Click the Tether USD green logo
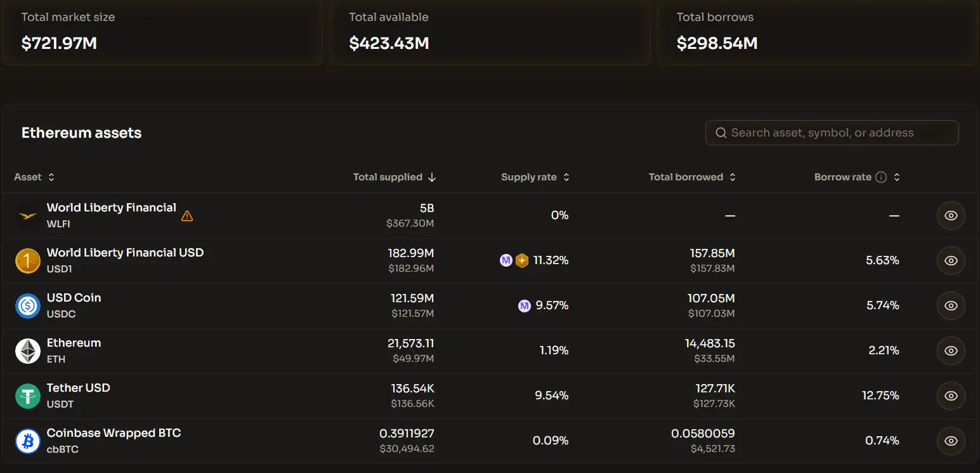Screen dimensions: 980x473 (x=28, y=396)
